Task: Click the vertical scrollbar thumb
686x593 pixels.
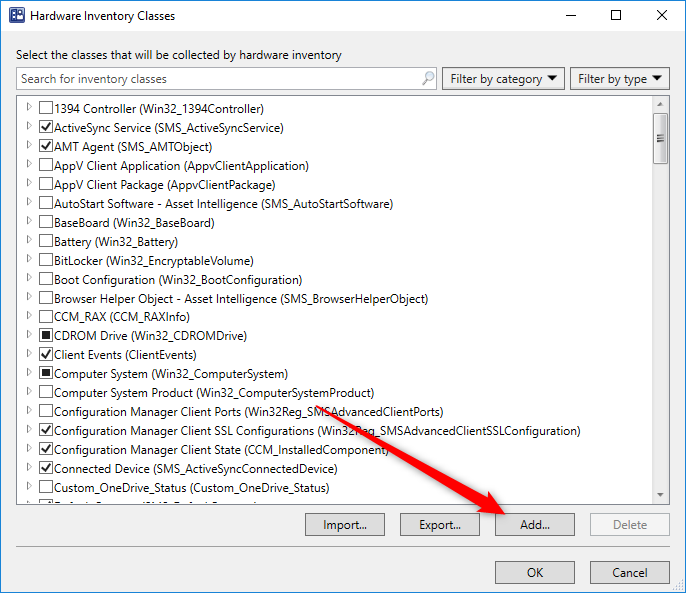Action: (x=660, y=138)
